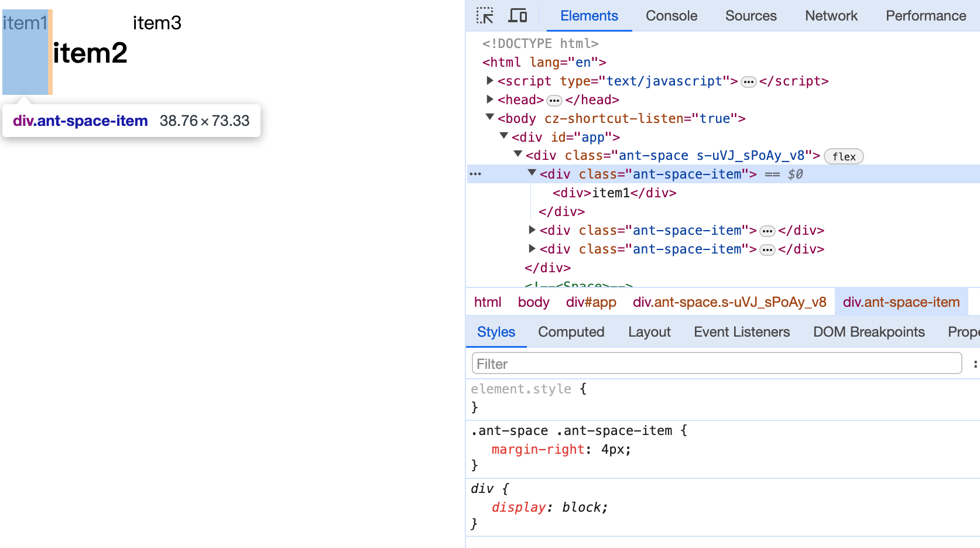Collapse the div id="app" node
This screenshot has height=548, width=980.
tap(504, 136)
